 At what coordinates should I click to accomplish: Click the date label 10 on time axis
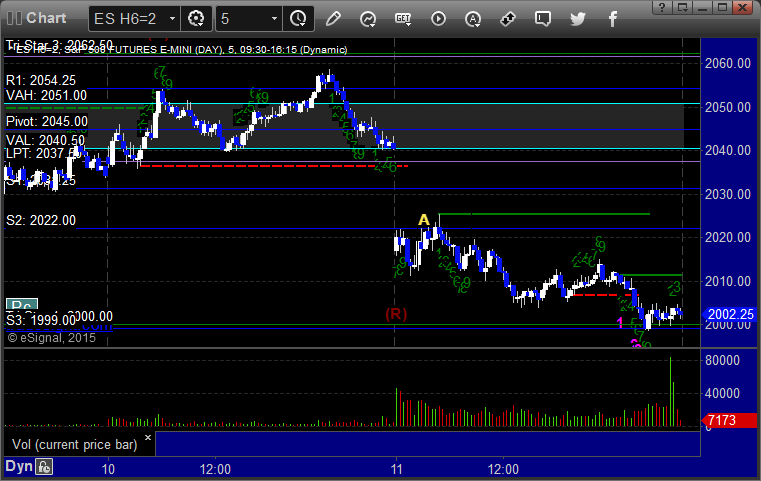[x=108, y=469]
